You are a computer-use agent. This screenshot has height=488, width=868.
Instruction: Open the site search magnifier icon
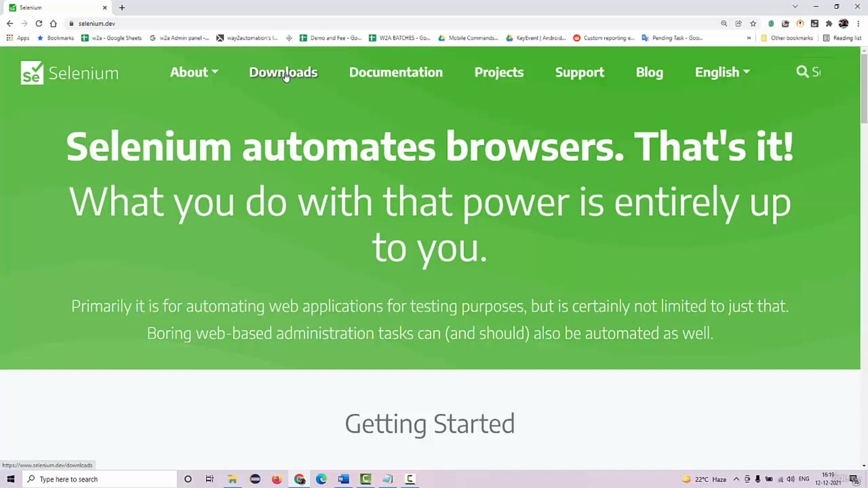(x=802, y=72)
